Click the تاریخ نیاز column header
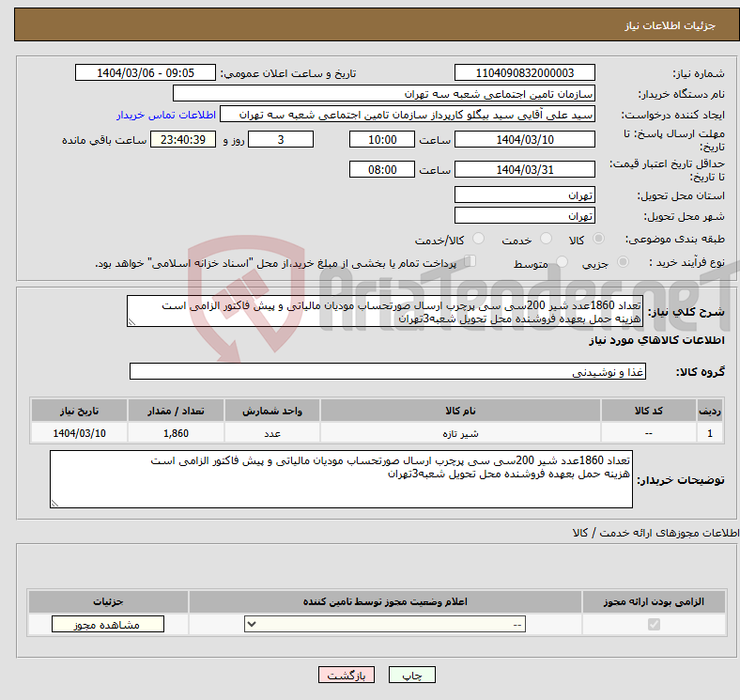Viewport: 740px width, 700px height. 79,411
